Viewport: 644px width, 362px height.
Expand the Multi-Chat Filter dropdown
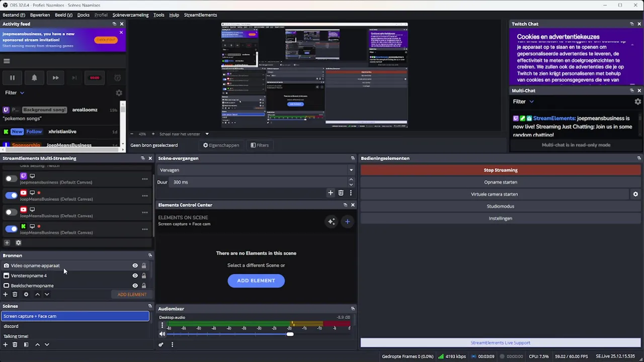point(523,102)
